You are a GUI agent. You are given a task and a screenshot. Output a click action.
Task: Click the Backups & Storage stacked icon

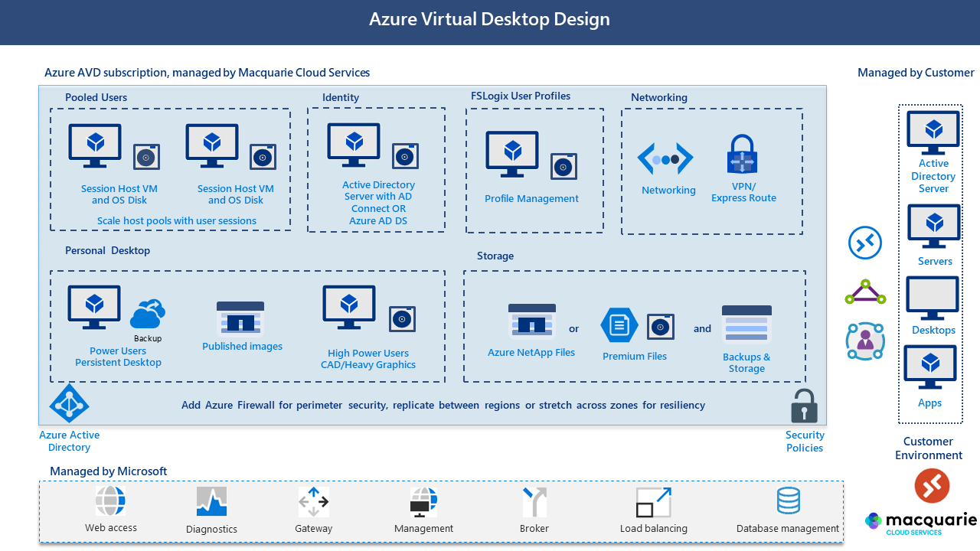[x=746, y=323]
